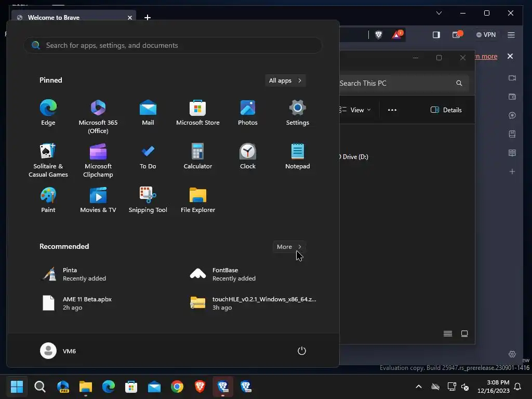
Task: Open Microsoft Store taskbar icon
Action: [x=131, y=387]
